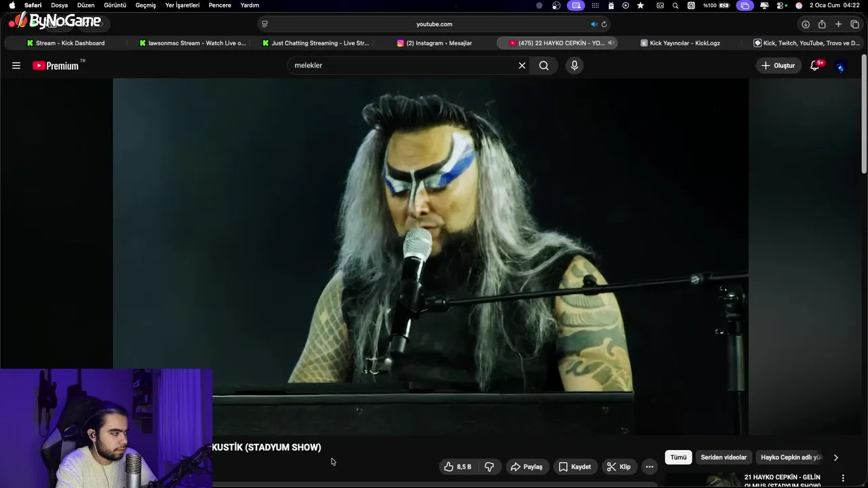
Task: Open Siri from the menu bar
Action: (x=799, y=5)
